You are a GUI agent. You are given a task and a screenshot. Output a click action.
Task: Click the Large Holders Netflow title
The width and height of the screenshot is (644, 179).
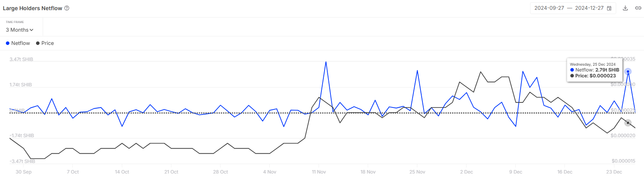coord(32,8)
